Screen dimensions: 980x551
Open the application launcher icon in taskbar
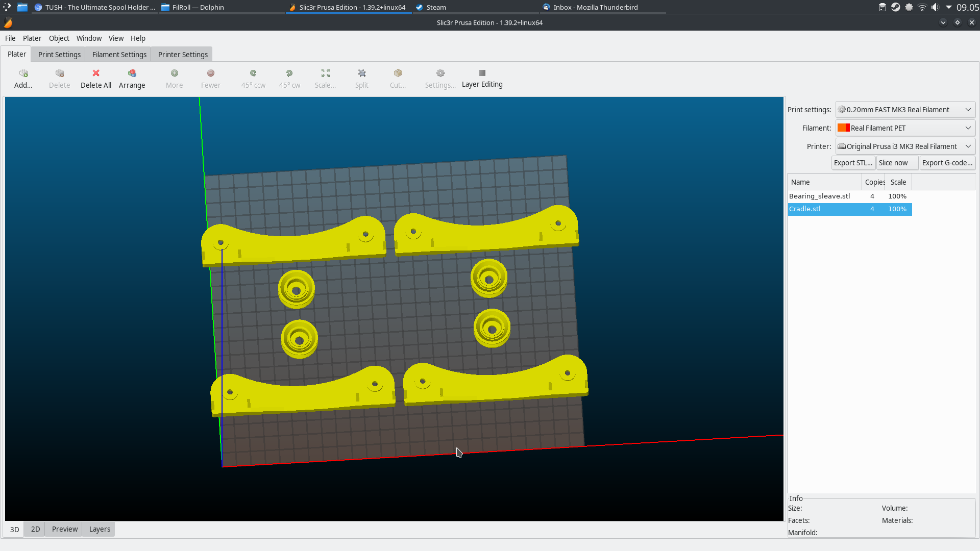coord(7,7)
